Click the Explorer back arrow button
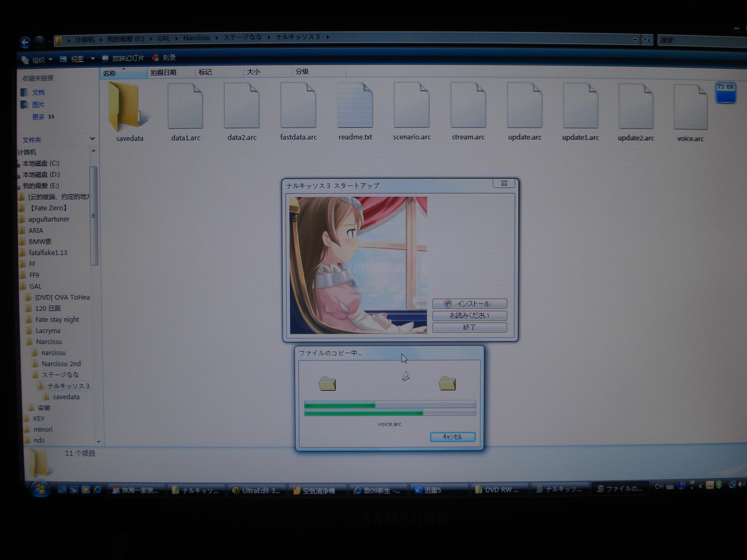Screen dimensions: 747x560 [x=25, y=43]
